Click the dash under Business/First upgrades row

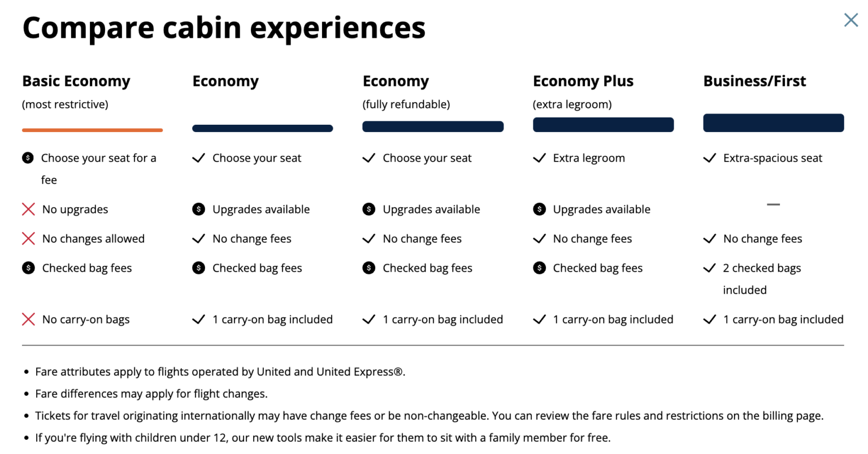tap(773, 204)
